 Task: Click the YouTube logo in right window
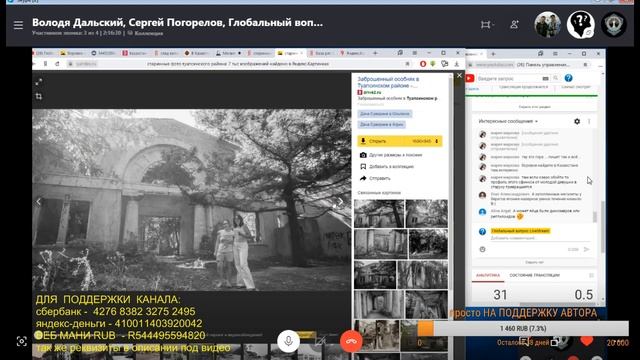(x=470, y=78)
